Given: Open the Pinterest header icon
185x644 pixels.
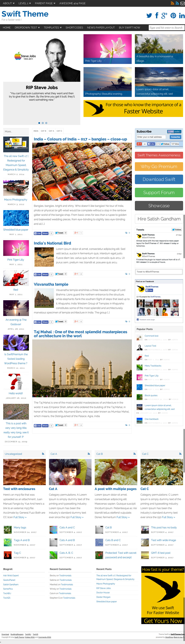Looking at the screenshot, I should (173, 16).
